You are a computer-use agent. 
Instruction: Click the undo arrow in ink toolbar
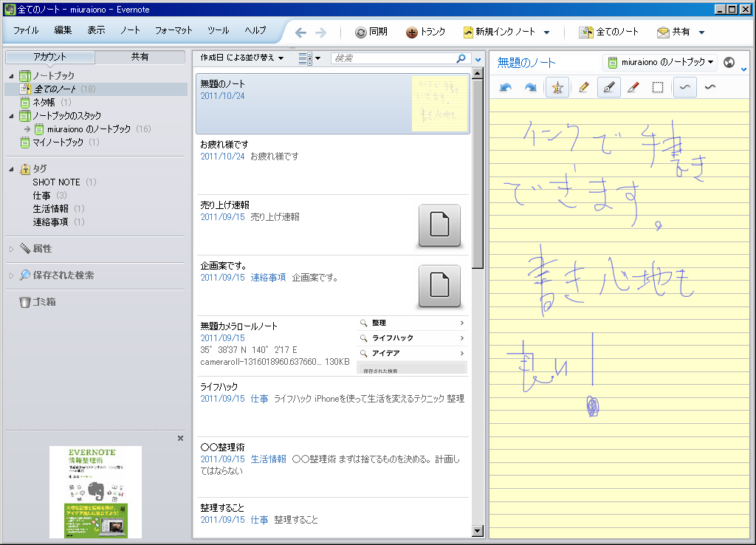(x=506, y=87)
